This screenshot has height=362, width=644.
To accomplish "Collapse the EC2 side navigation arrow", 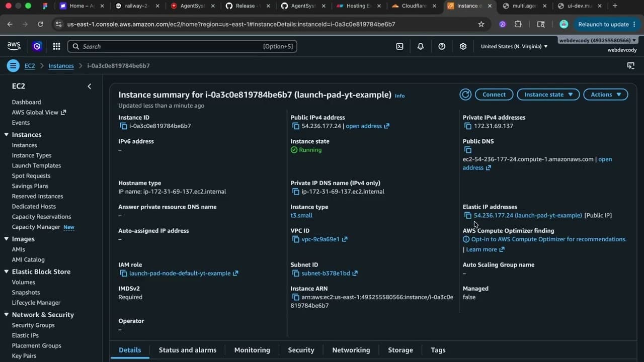I will 90,86.
